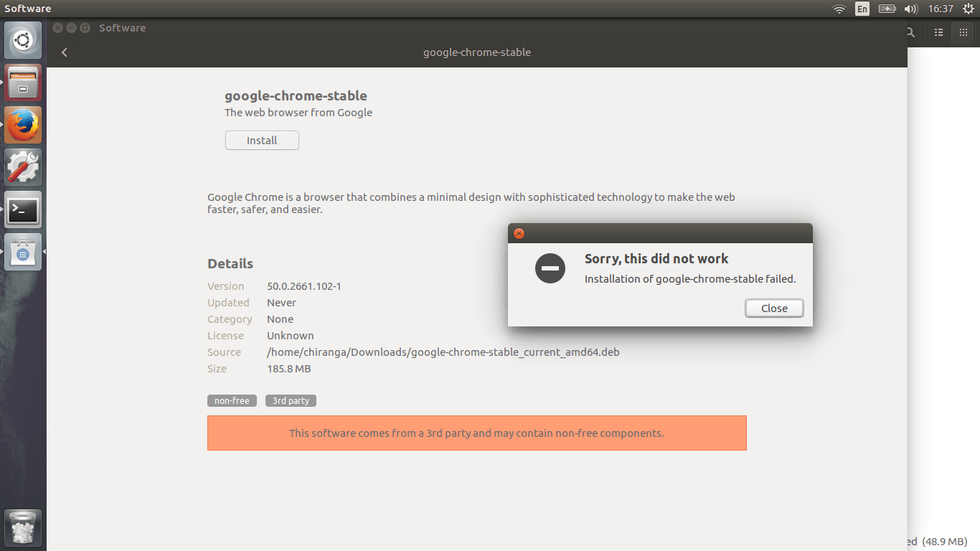Click the size value 185.8 MB
The height and width of the screenshot is (551, 980).
(x=289, y=369)
